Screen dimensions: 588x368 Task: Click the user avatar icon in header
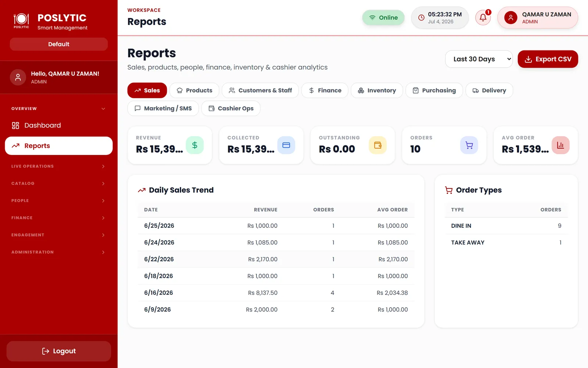point(510,17)
